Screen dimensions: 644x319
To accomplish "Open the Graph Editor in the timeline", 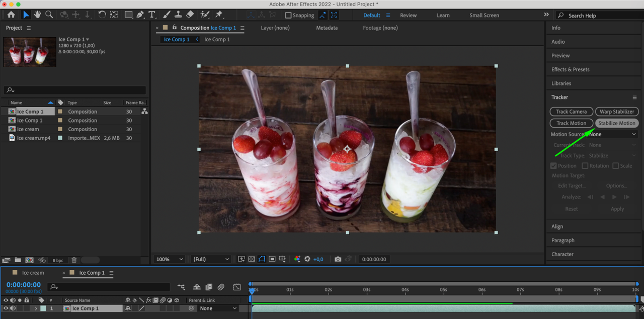I will [236, 286].
